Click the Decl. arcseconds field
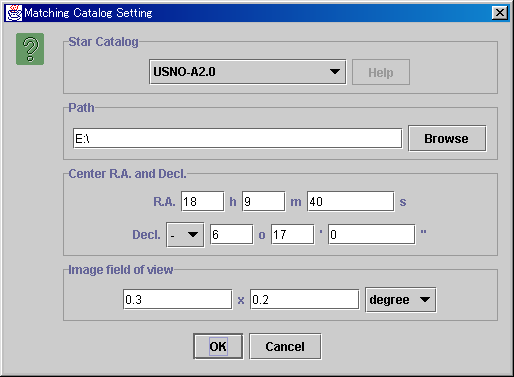This screenshot has height=377, width=514. point(372,234)
